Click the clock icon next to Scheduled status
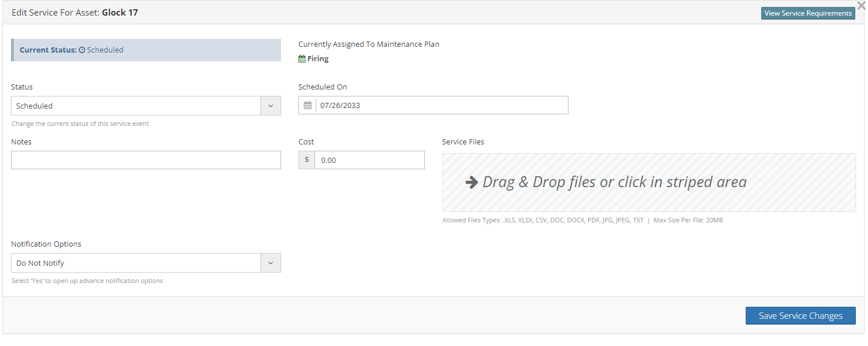 tap(82, 50)
